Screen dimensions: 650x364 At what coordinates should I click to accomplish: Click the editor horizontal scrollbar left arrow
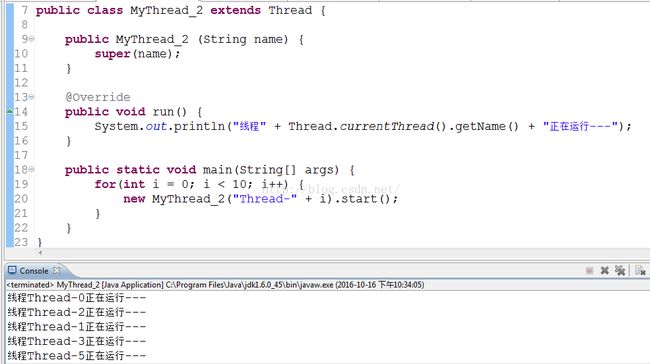click(40, 252)
